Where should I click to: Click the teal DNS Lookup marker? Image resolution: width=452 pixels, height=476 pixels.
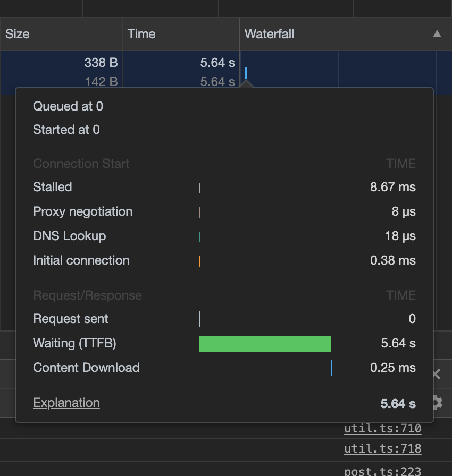[x=199, y=236]
